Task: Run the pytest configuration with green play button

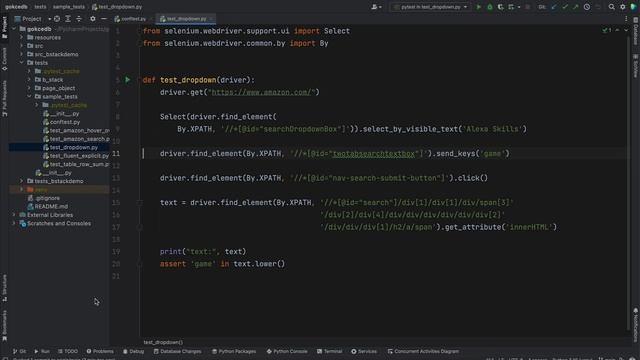Action: pos(479,7)
